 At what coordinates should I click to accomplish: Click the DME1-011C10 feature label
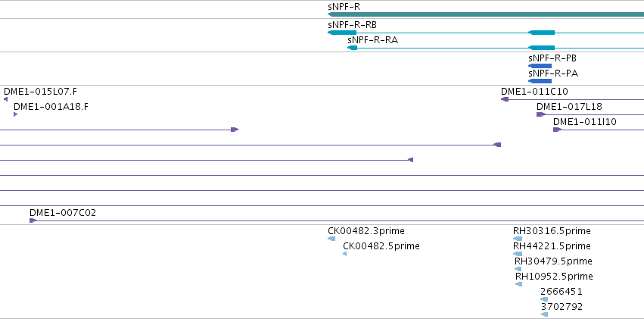point(534,92)
